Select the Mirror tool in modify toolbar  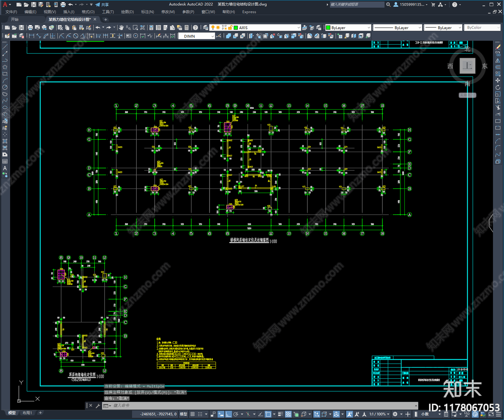tap(498, 60)
